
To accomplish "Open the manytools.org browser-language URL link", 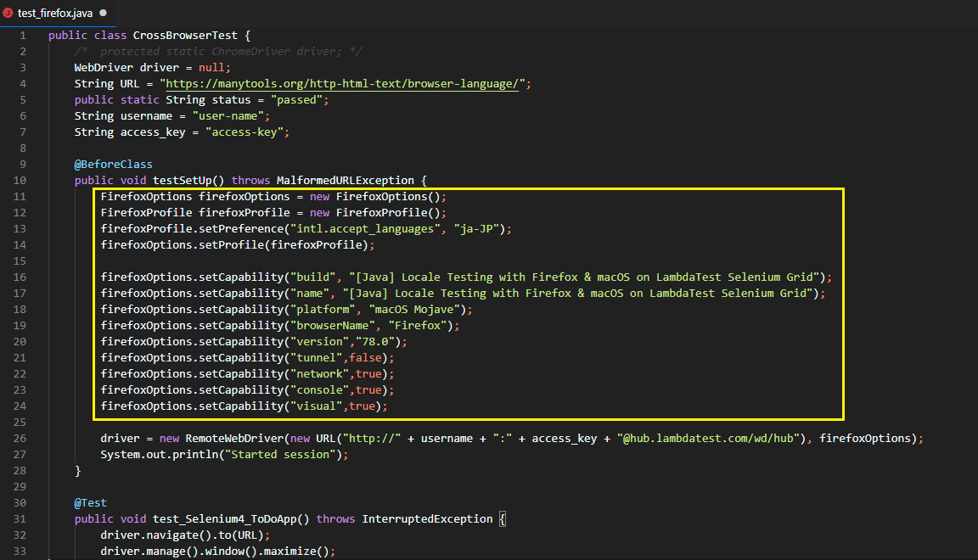I will [341, 84].
